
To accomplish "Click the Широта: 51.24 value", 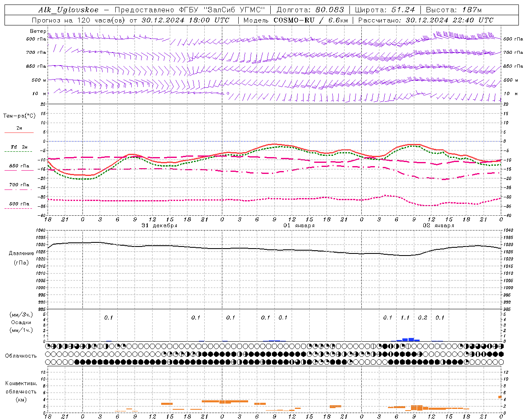I will [385, 10].
